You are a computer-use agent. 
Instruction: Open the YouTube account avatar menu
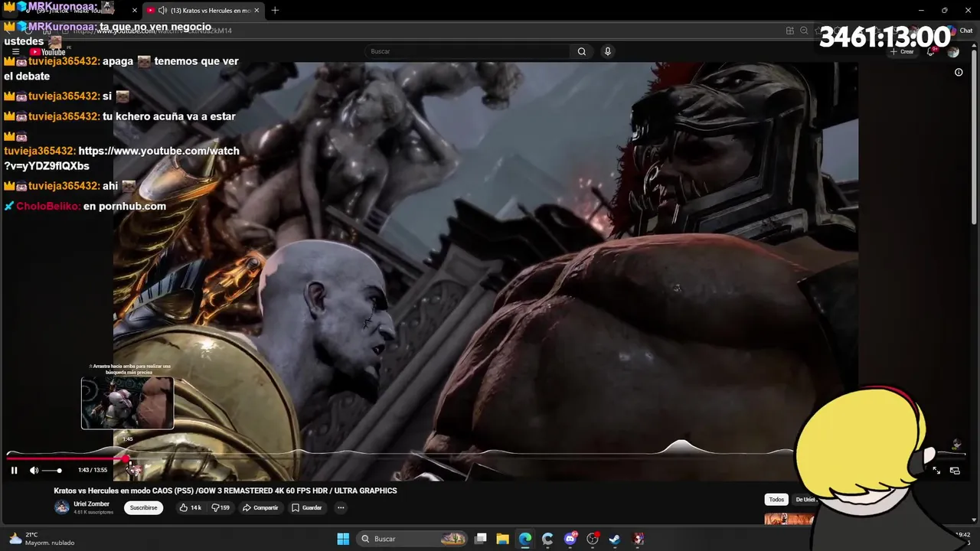[953, 52]
